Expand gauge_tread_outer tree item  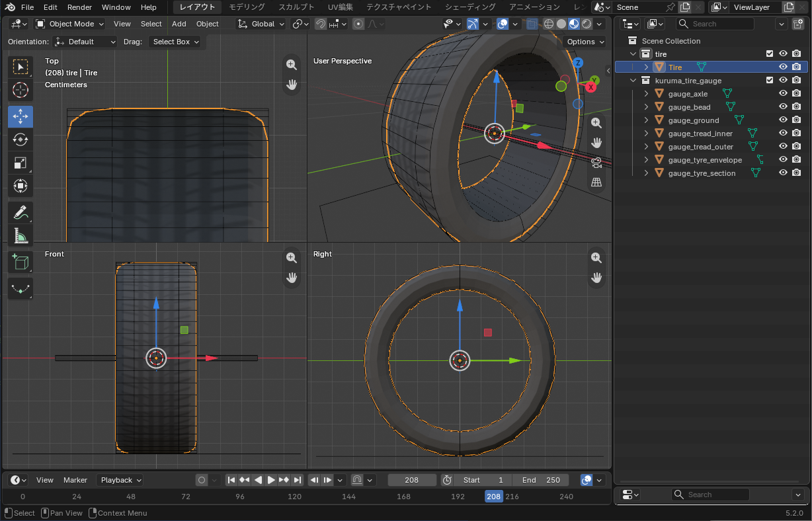click(x=646, y=146)
